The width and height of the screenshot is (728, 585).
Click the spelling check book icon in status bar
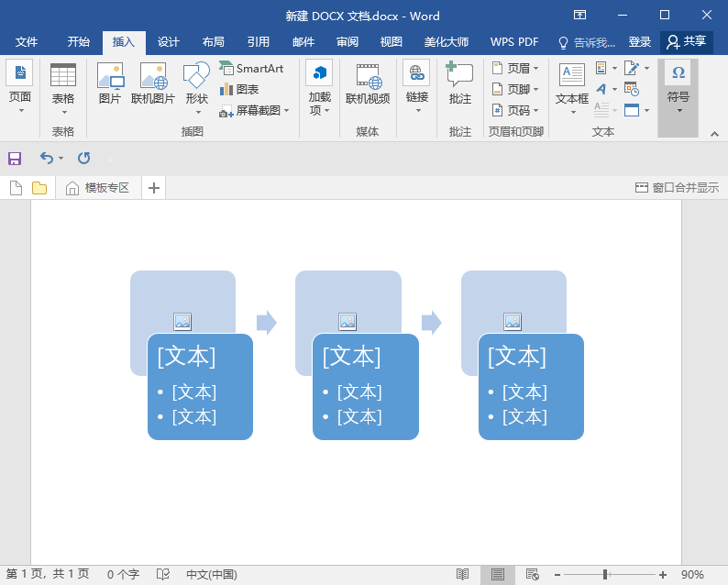coord(163,575)
